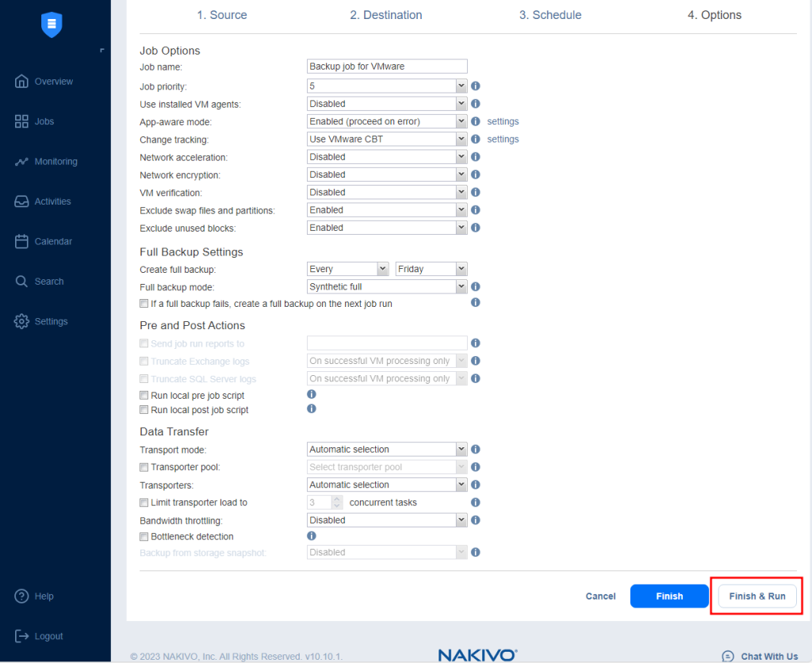Go to the 1. Source step
This screenshot has width=812, height=663.
(x=222, y=15)
